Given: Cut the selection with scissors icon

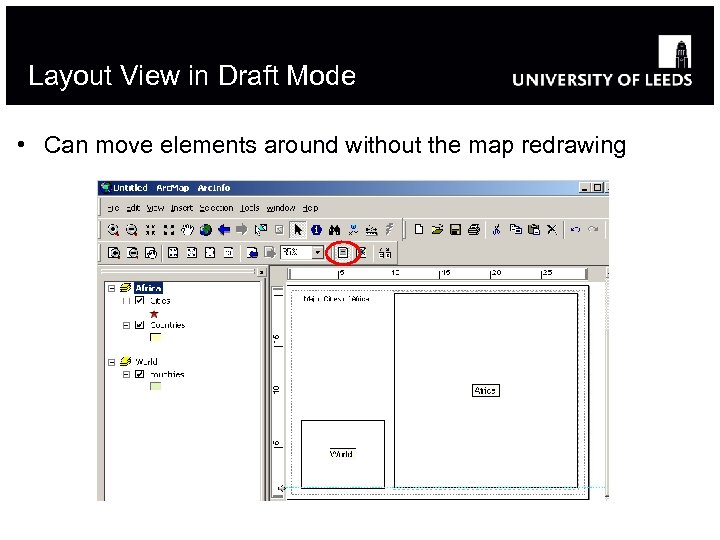Looking at the screenshot, I should point(496,230).
